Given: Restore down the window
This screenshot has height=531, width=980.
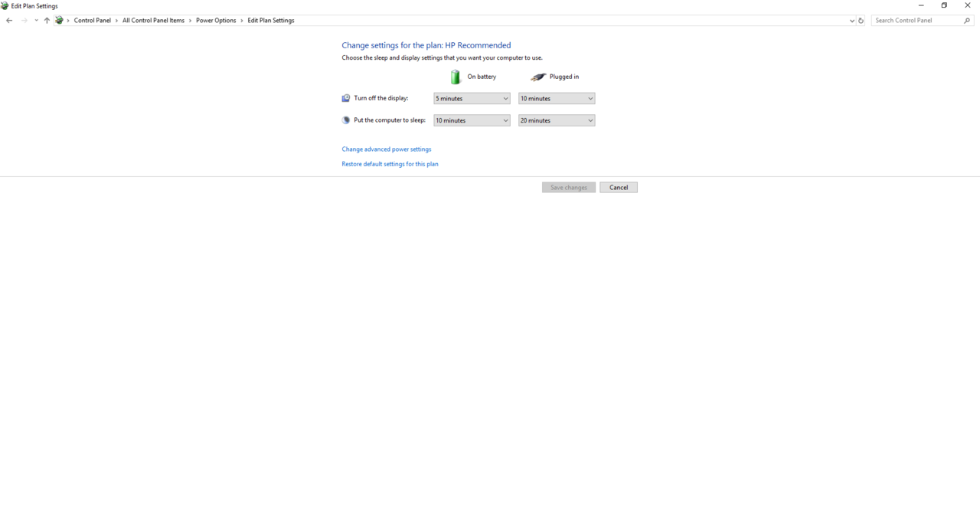Looking at the screenshot, I should click(x=944, y=5).
